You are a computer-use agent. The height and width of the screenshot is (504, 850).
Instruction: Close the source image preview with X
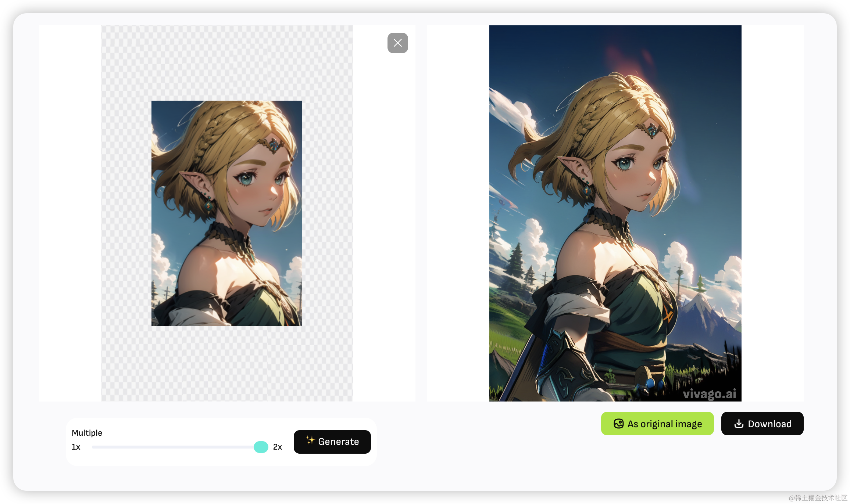tap(397, 43)
